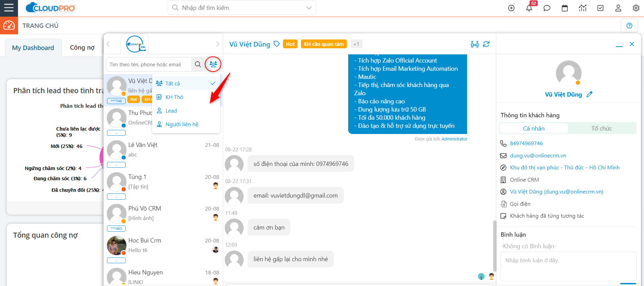Select Lead filter option
Image resolution: width=644 pixels, height=286 pixels.
tap(186, 111)
